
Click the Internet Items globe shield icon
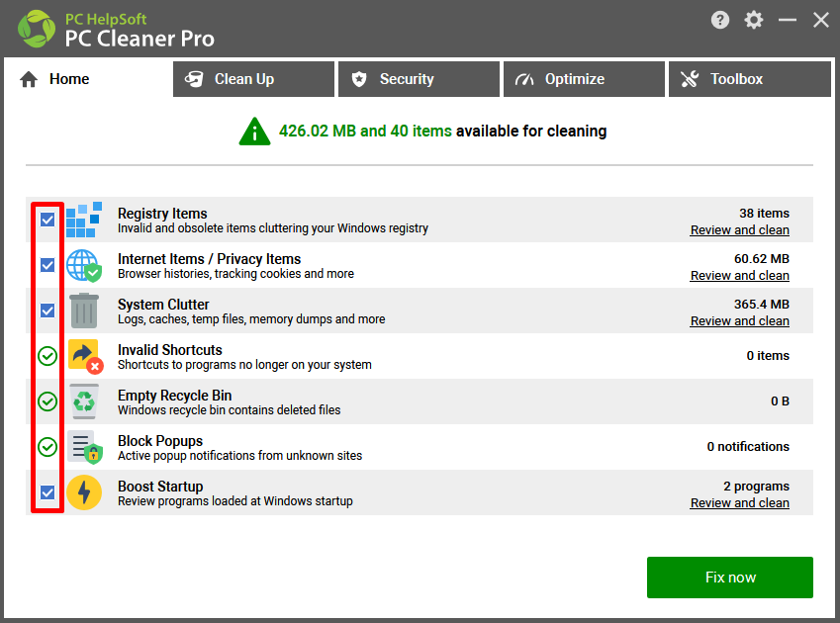pyautogui.click(x=84, y=265)
